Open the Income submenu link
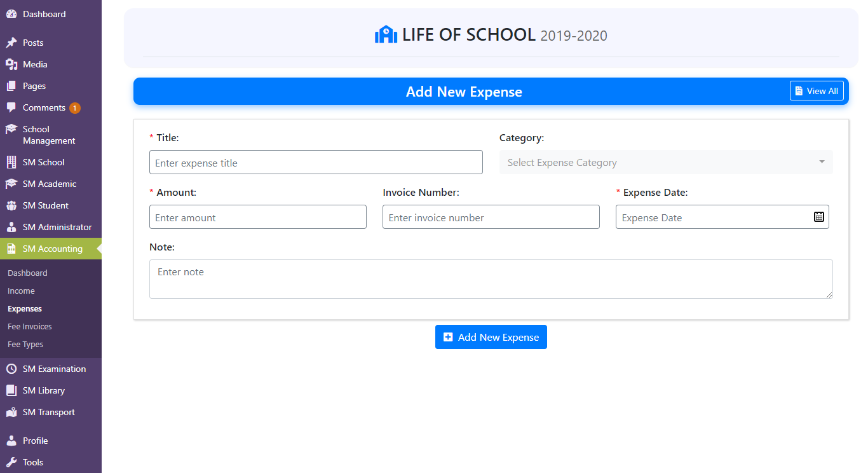The height and width of the screenshot is (473, 868). [x=21, y=291]
